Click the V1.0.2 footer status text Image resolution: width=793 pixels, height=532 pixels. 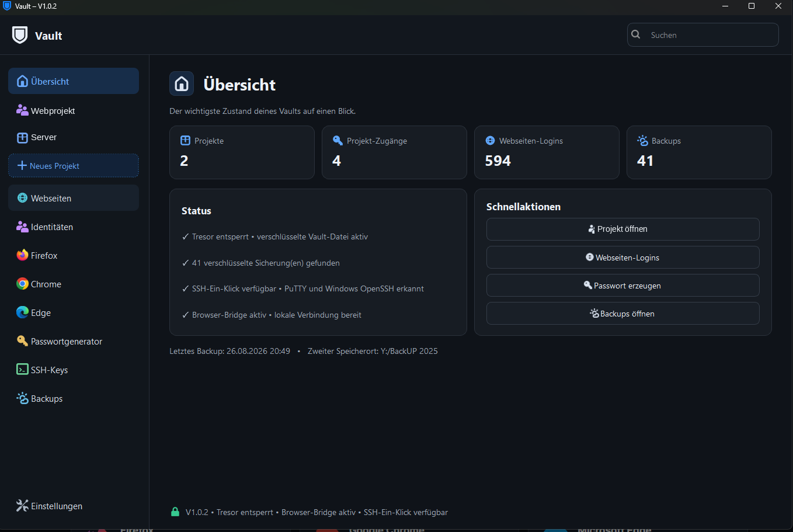point(316,512)
